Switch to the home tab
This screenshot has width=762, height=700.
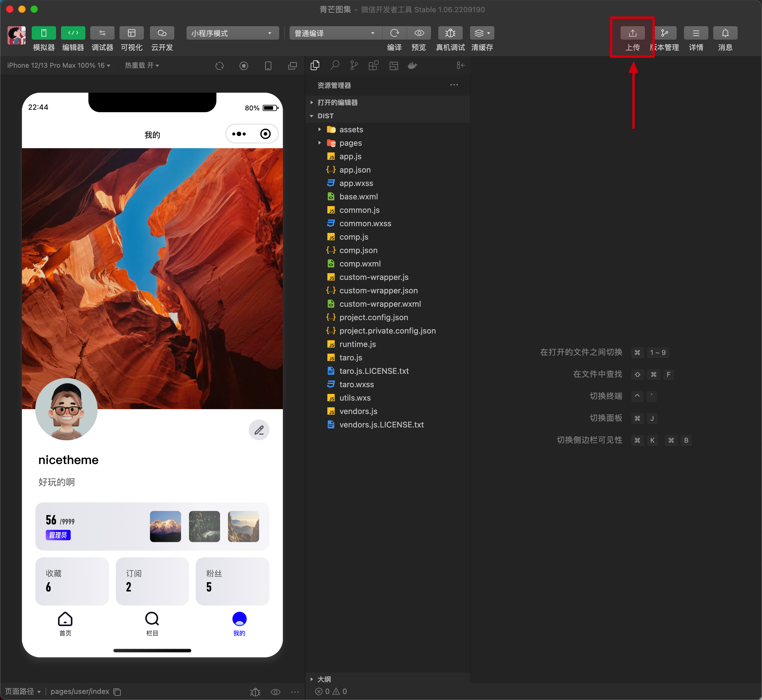(65, 624)
